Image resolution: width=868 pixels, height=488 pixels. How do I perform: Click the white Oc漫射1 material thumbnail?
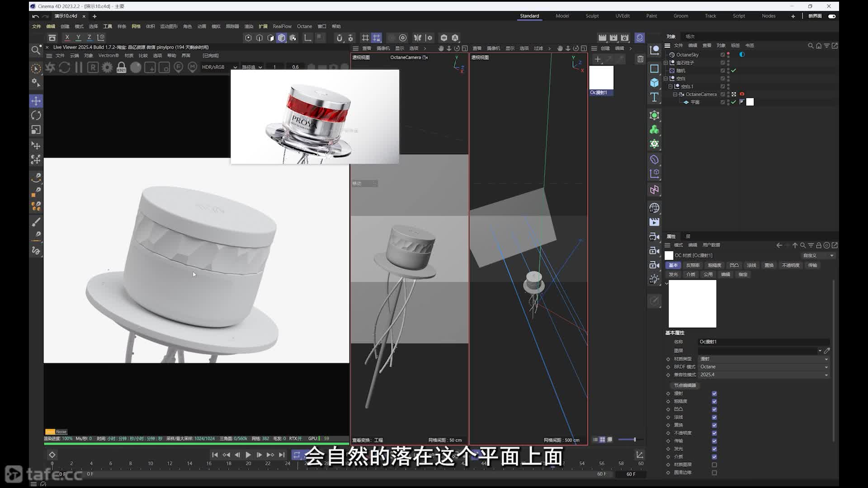coord(601,77)
